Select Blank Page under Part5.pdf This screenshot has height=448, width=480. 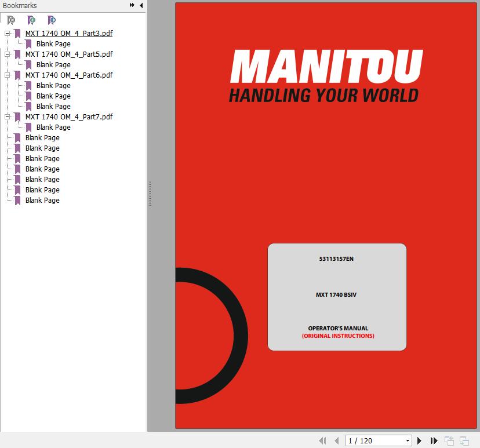coord(53,64)
